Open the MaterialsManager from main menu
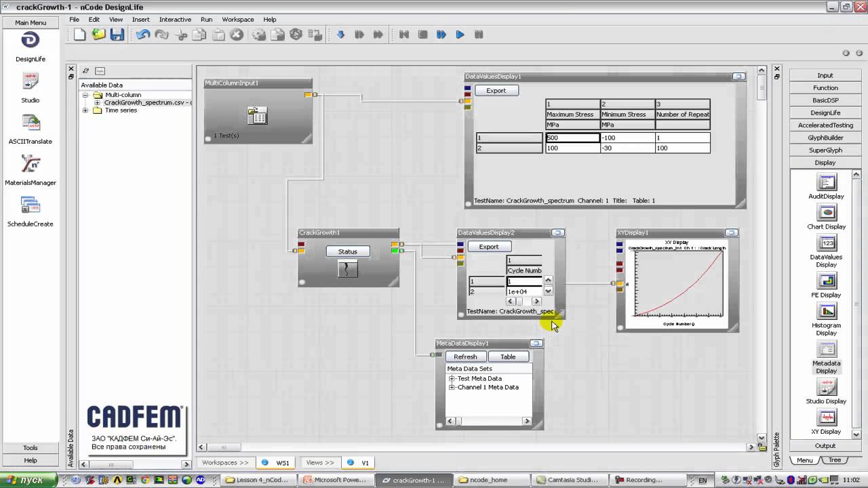Image resolution: width=868 pixels, height=488 pixels. click(x=30, y=165)
